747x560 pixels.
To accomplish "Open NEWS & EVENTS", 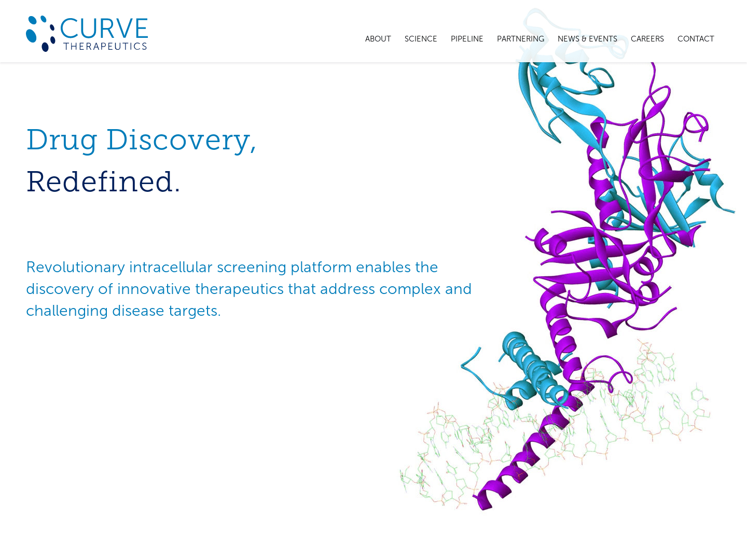I will 587,39.
